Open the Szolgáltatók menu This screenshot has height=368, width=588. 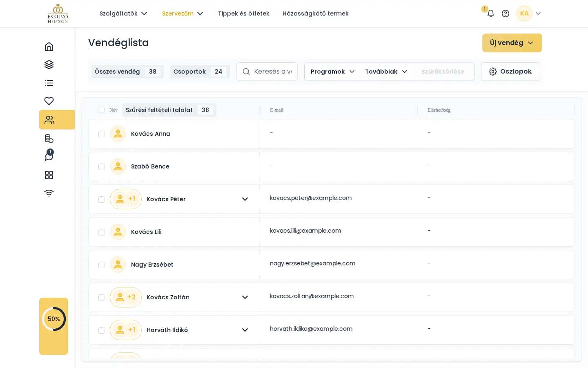point(123,13)
